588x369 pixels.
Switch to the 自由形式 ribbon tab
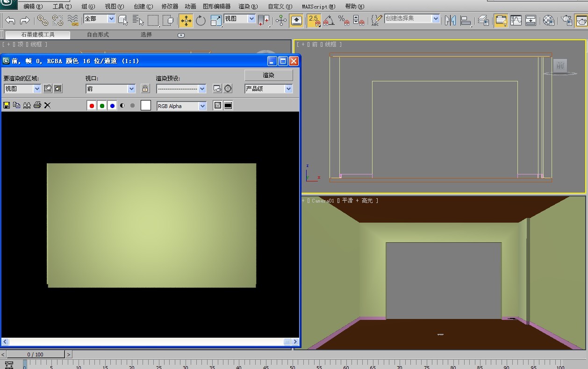click(98, 35)
